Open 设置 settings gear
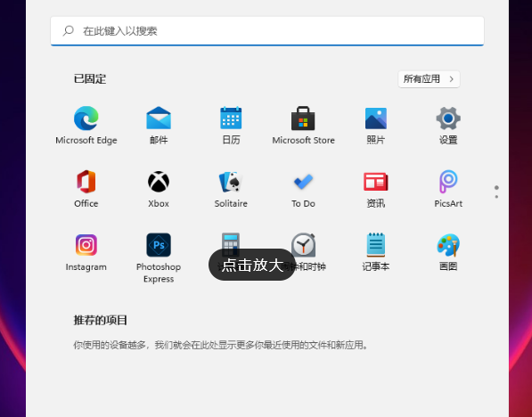The width and height of the screenshot is (532, 417). point(448,126)
